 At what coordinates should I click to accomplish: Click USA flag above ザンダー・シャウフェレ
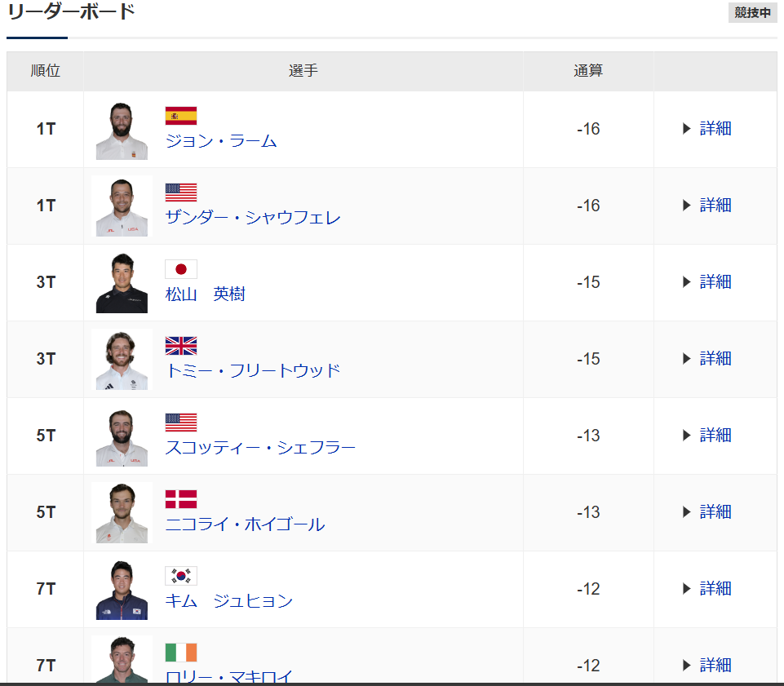[x=181, y=193]
